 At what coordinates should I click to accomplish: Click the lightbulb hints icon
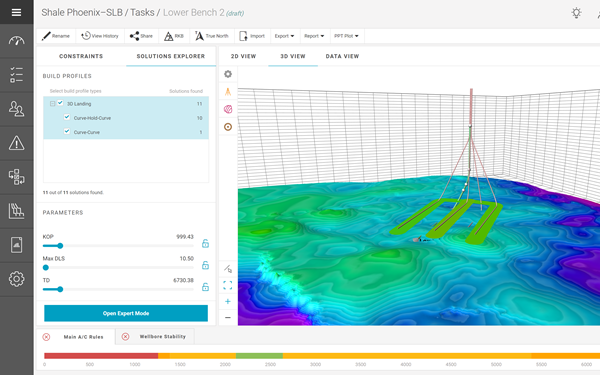[576, 13]
